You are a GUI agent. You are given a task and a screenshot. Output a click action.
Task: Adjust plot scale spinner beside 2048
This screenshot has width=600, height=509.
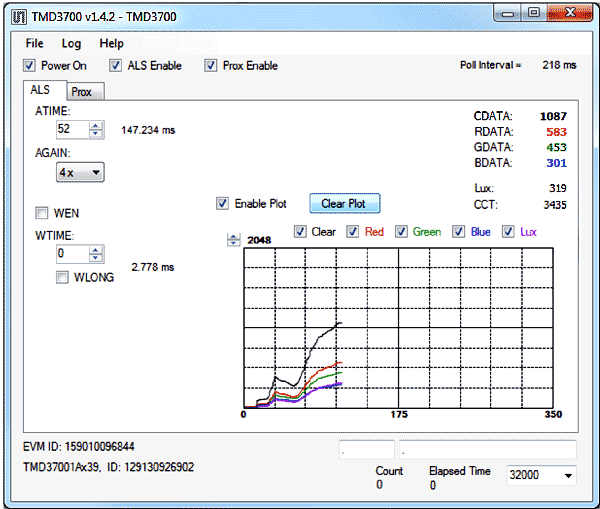(233, 240)
